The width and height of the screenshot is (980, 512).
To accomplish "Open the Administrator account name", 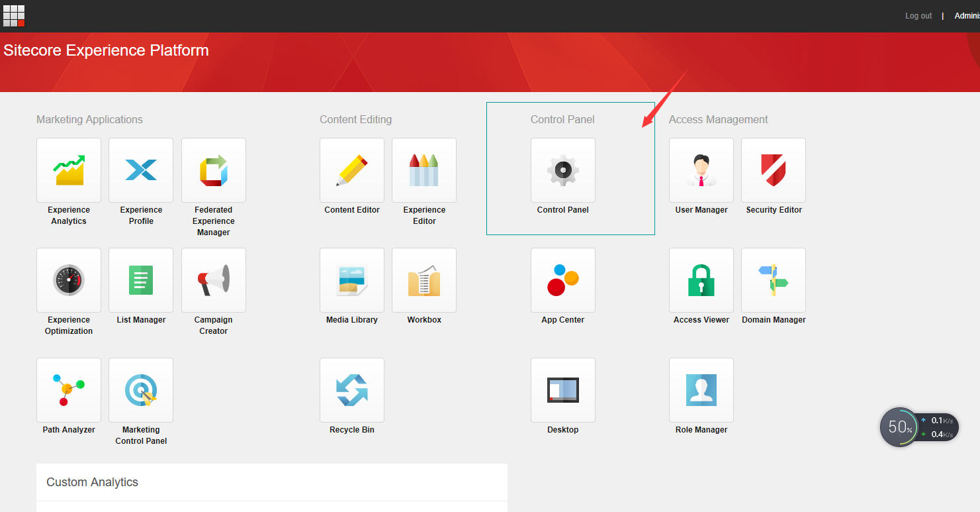I will tap(967, 16).
